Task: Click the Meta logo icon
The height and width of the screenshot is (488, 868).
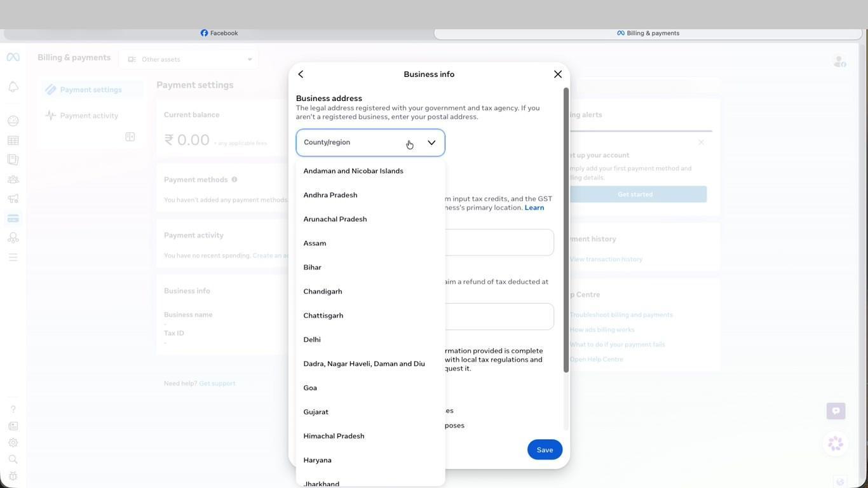Action: click(x=13, y=57)
